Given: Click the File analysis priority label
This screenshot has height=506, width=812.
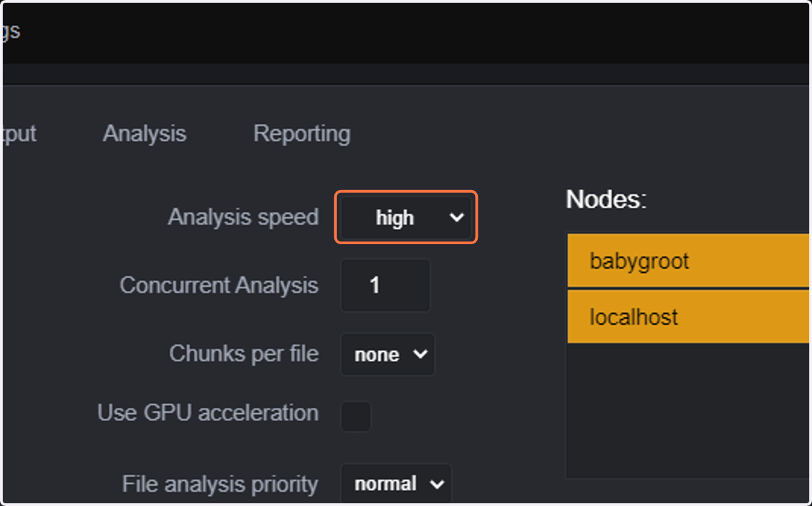Looking at the screenshot, I should [x=220, y=484].
